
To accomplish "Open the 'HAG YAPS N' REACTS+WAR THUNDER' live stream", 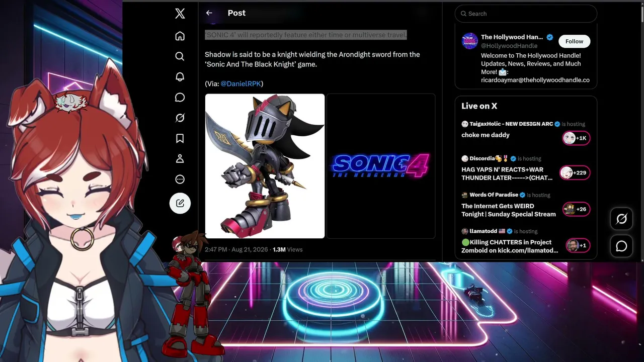I will click(507, 173).
